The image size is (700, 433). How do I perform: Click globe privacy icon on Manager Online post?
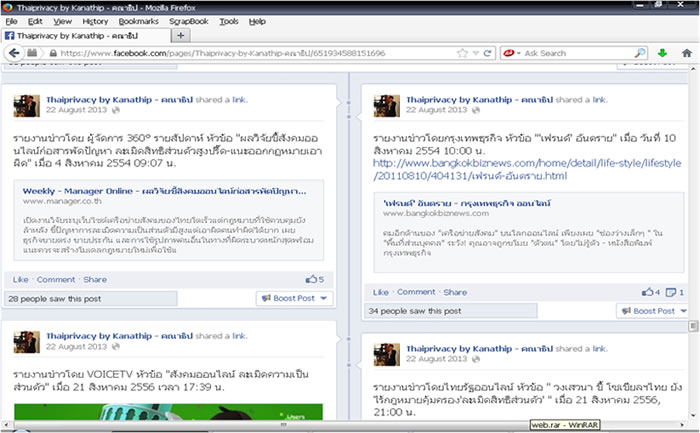(x=116, y=110)
